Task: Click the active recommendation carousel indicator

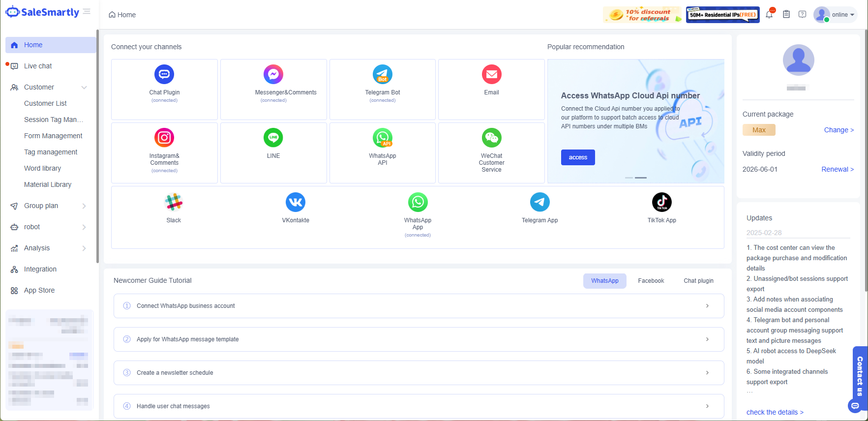Action: [x=641, y=178]
